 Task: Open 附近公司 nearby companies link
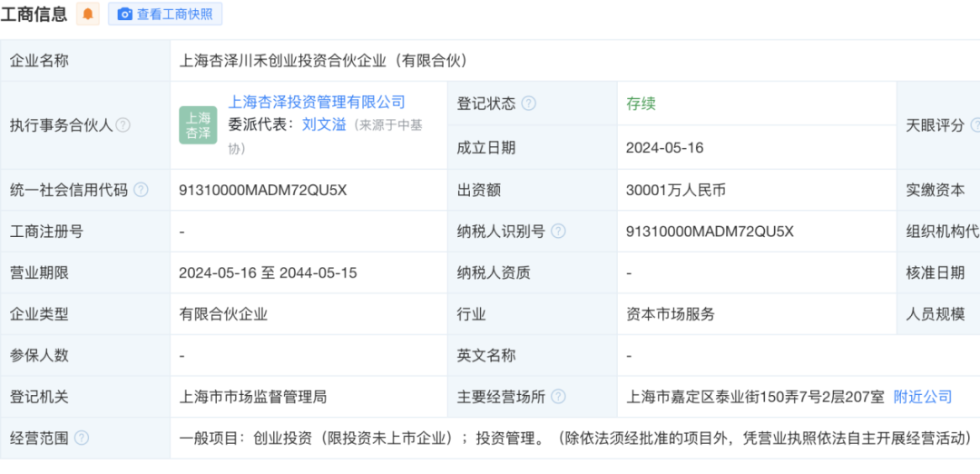coord(923,397)
